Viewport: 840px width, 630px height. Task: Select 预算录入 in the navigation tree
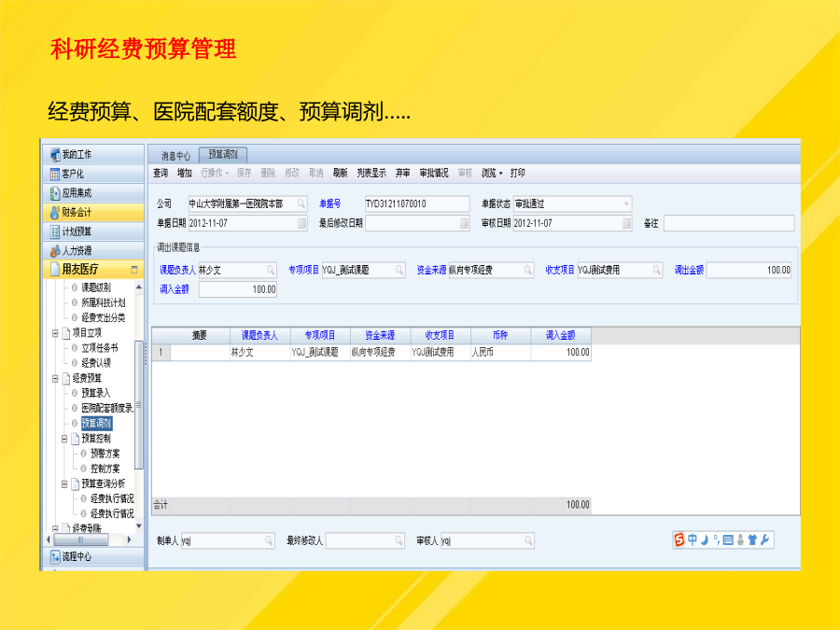tap(95, 393)
